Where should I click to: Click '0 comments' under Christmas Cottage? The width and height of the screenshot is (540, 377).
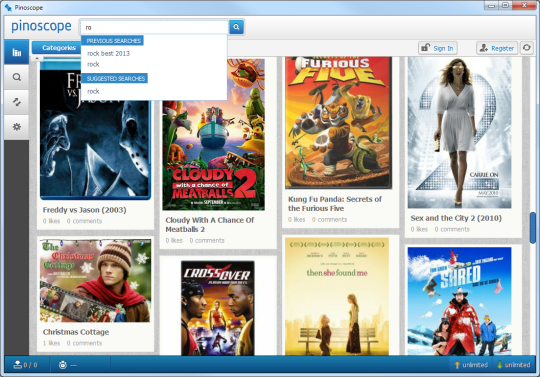click(84, 343)
